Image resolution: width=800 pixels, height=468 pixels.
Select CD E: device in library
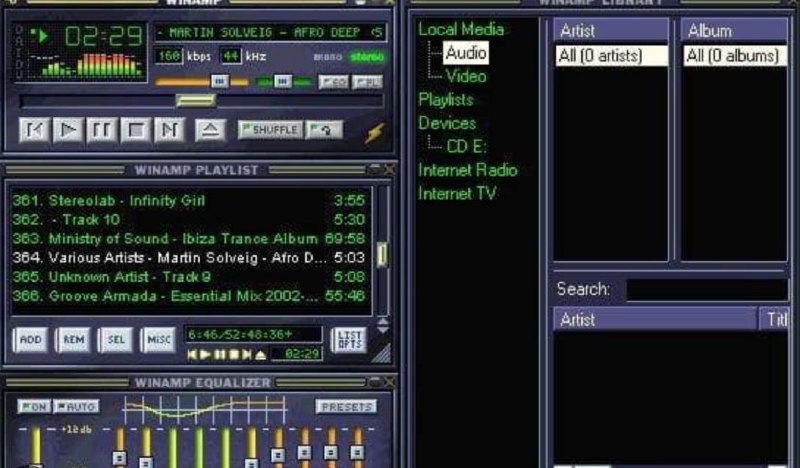[x=466, y=146]
